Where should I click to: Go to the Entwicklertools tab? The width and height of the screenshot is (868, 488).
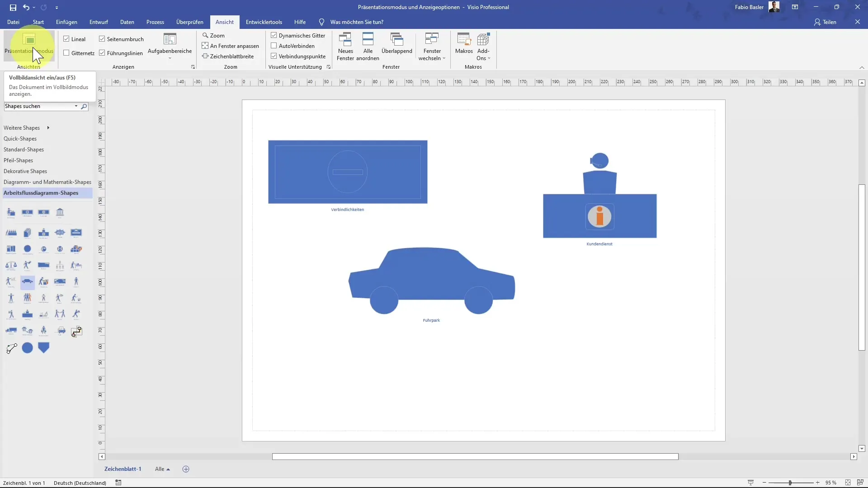tap(264, 22)
